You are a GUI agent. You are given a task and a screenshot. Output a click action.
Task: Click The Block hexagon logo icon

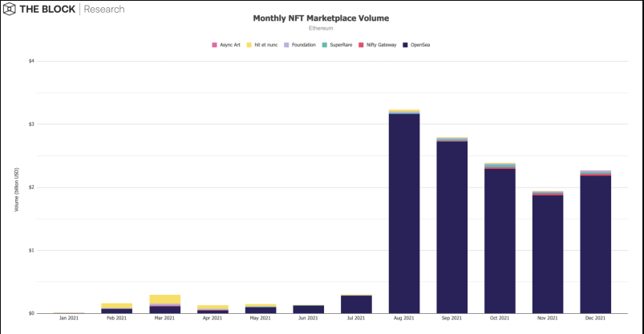coord(9,9)
